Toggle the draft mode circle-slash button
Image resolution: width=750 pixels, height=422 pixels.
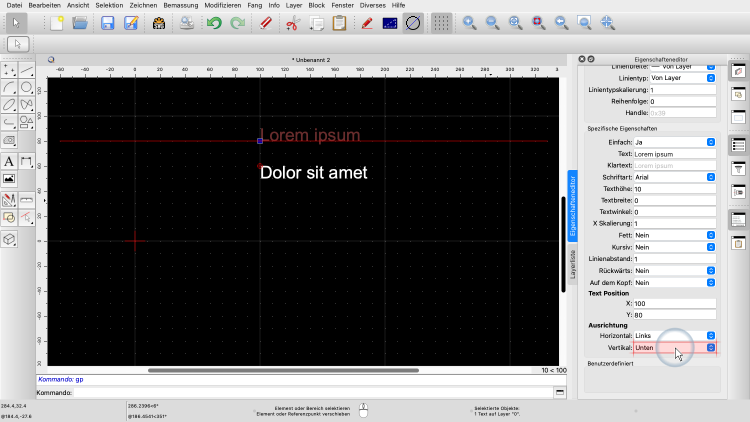(412, 22)
